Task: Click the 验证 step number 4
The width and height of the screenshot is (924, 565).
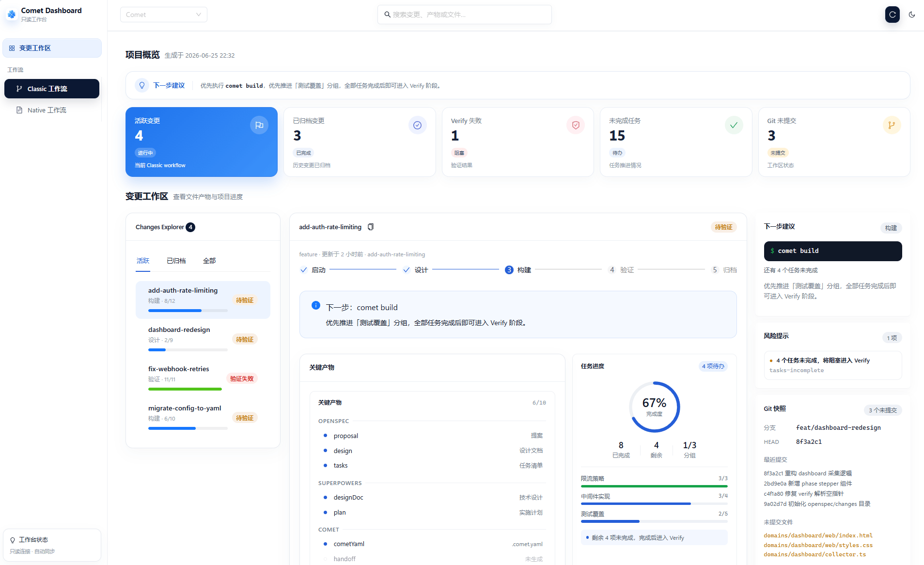Action: tap(612, 270)
